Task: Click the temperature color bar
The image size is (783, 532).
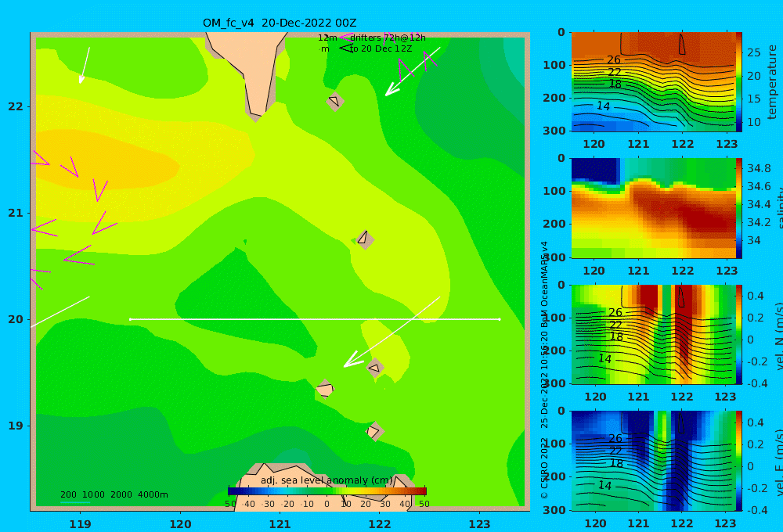Action: coord(739,82)
